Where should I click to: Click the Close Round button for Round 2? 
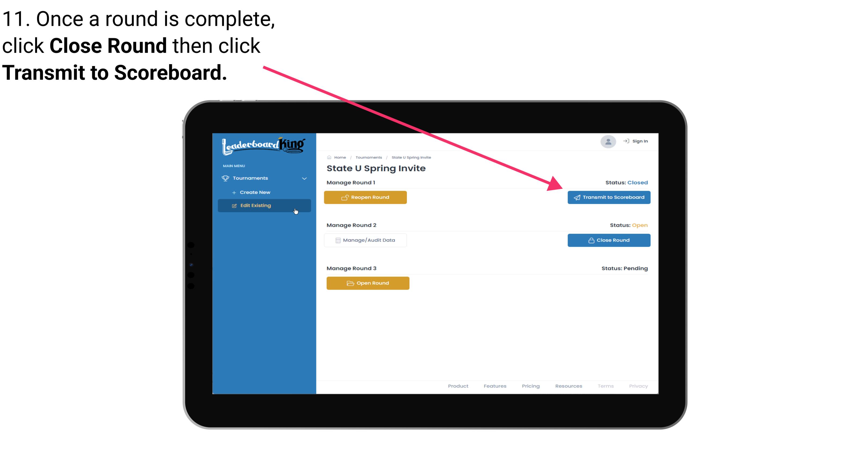(x=609, y=240)
